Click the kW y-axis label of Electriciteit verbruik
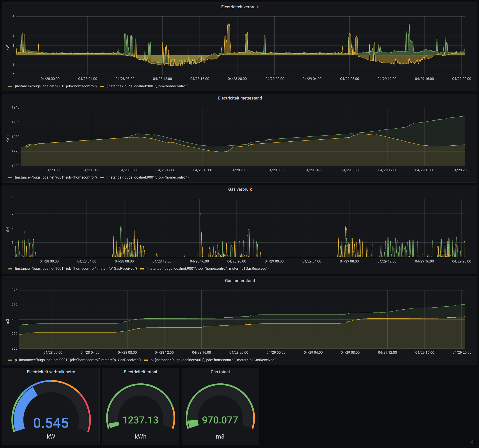The width and height of the screenshot is (479, 448). point(7,48)
